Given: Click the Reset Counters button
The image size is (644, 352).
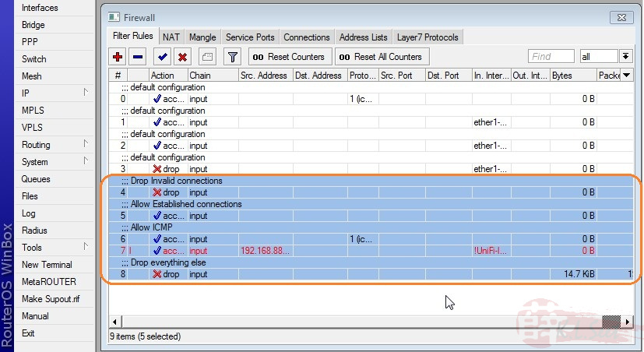Looking at the screenshot, I should (x=290, y=57).
